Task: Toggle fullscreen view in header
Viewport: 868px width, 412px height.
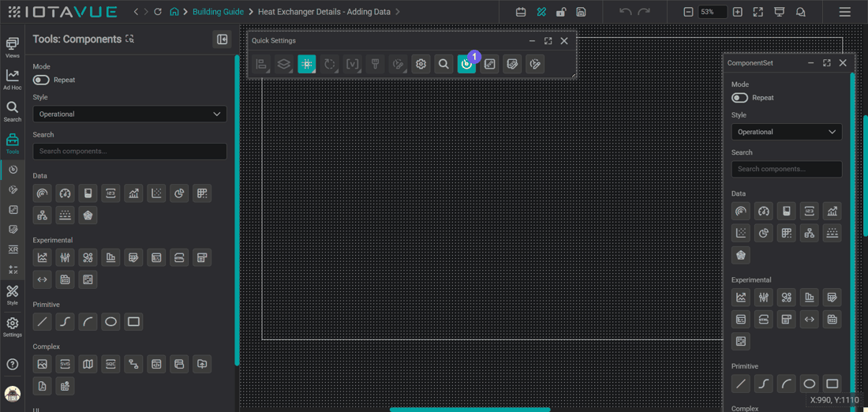Action: pos(758,12)
